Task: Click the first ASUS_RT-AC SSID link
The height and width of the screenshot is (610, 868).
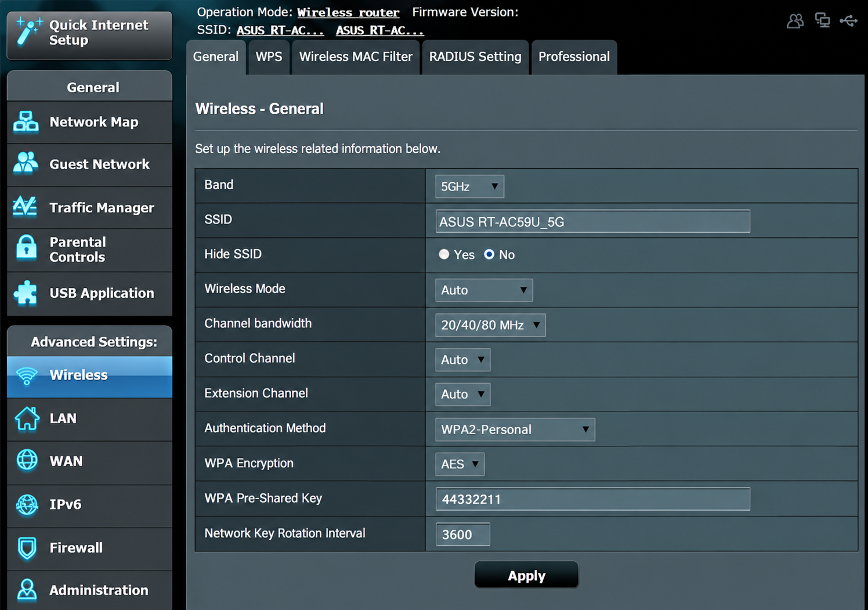Action: click(280, 30)
